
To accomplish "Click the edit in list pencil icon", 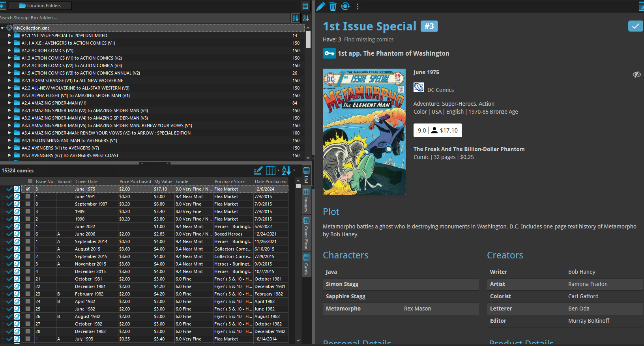I will 258,171.
